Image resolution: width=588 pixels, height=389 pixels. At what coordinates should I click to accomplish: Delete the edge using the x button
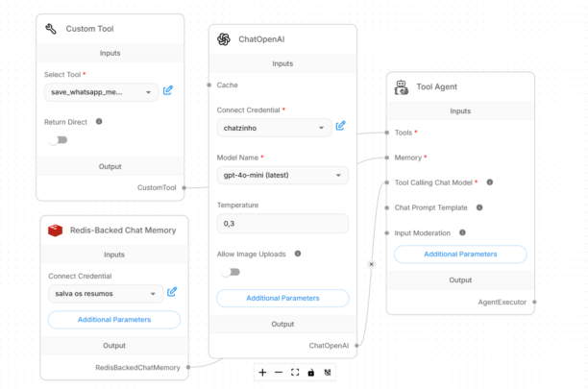tap(372, 262)
